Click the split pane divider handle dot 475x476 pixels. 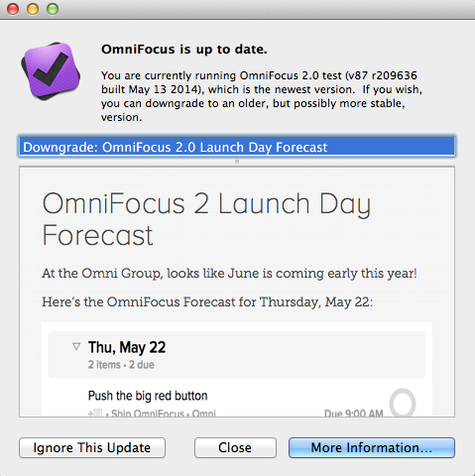(x=237, y=162)
